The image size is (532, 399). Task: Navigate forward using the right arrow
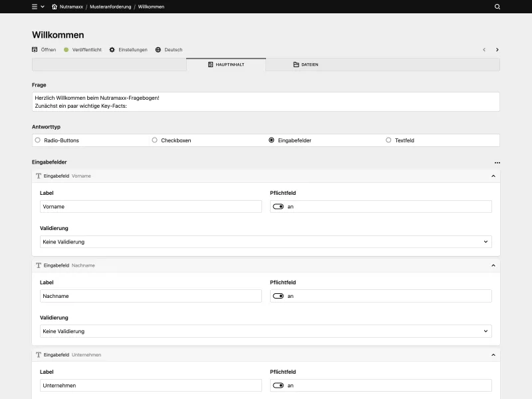point(497,49)
